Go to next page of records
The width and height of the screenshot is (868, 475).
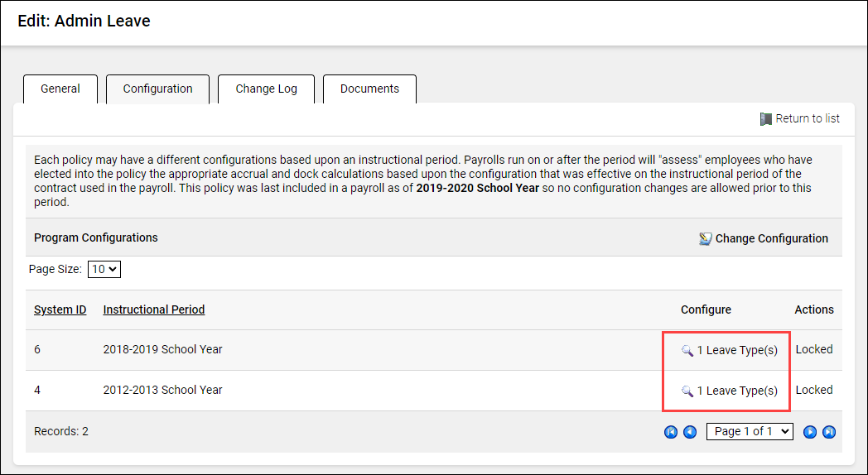[810, 432]
